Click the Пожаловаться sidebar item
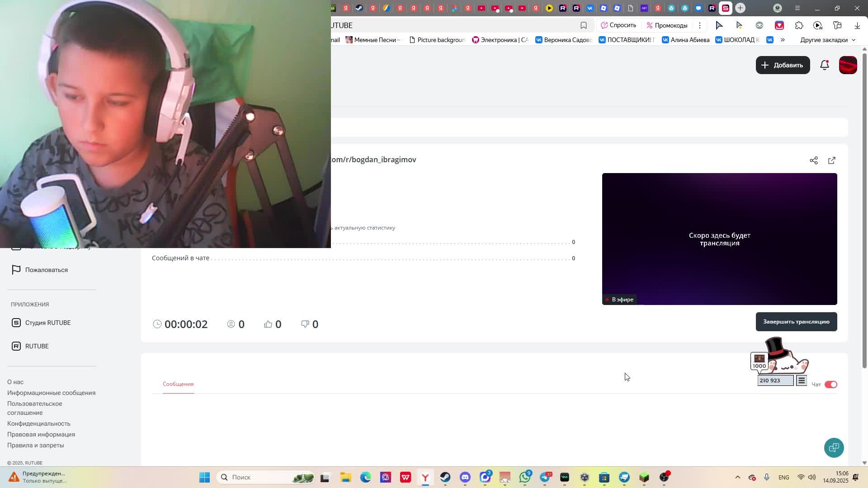 click(46, 270)
